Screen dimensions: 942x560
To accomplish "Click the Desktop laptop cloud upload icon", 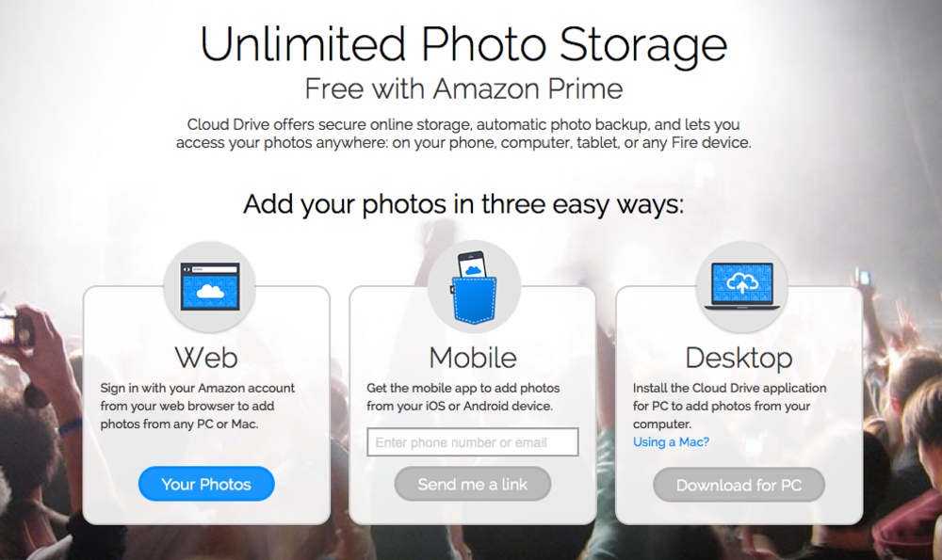I will pyautogui.click(x=742, y=286).
